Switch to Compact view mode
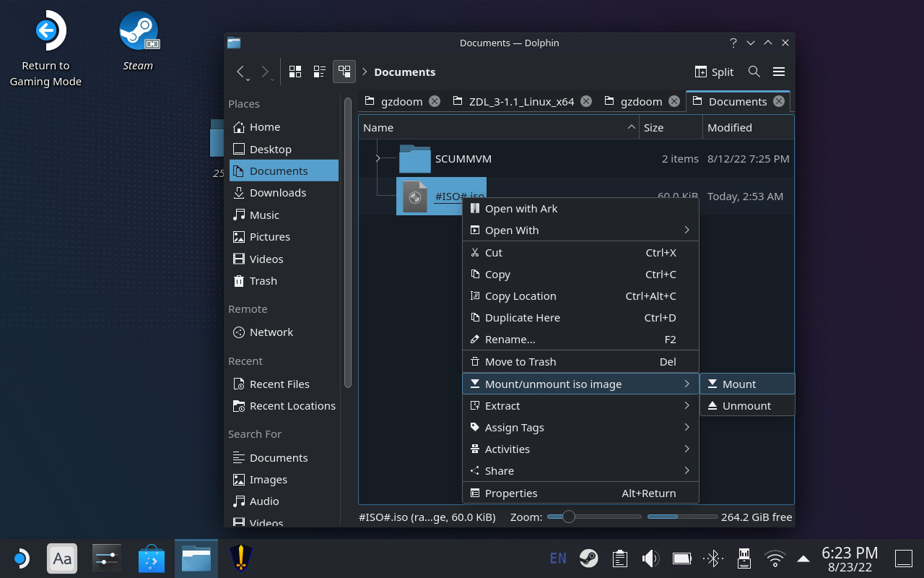The height and width of the screenshot is (578, 924). (x=320, y=72)
